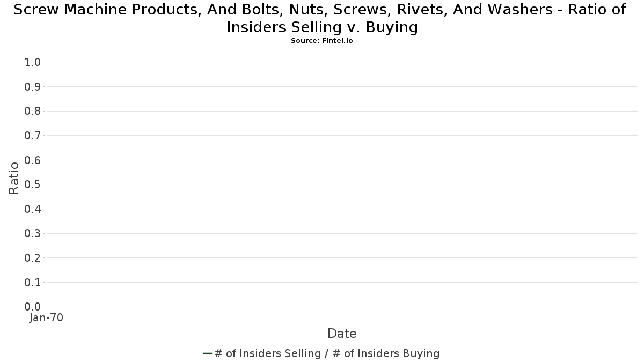The width and height of the screenshot is (644, 362).
Task: Click the 0.5 y-axis tick label
Action: (33, 184)
